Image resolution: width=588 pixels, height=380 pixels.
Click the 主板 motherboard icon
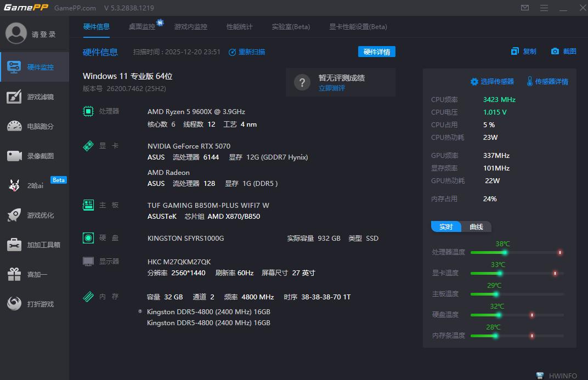[88, 205]
